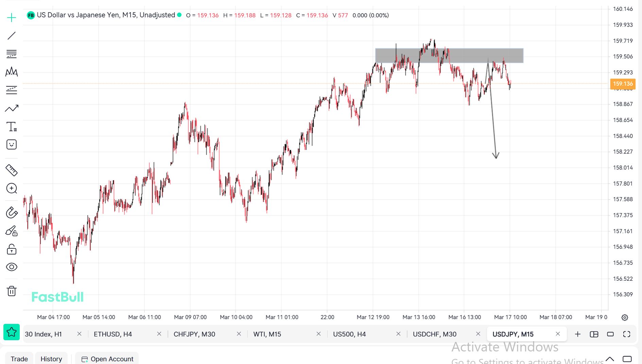642x364 pixels.
Task: Switch to the WTI, M15 tab
Action: (267, 334)
